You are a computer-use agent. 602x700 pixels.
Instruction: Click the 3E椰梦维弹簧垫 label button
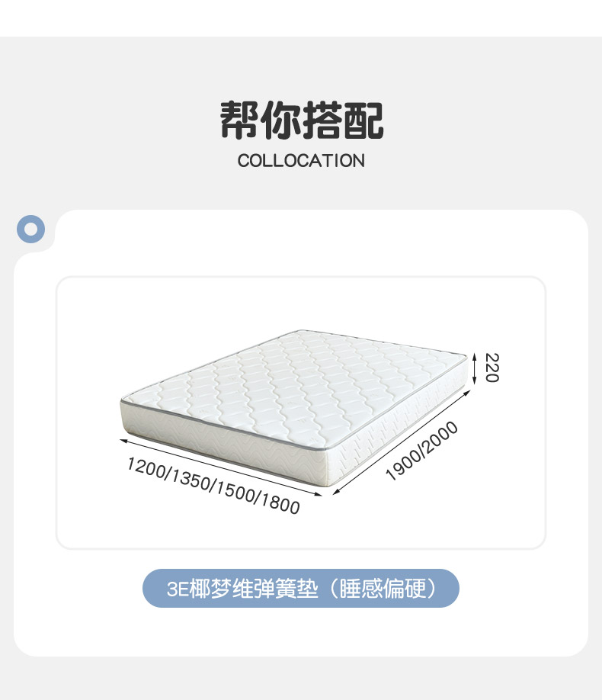301,588
